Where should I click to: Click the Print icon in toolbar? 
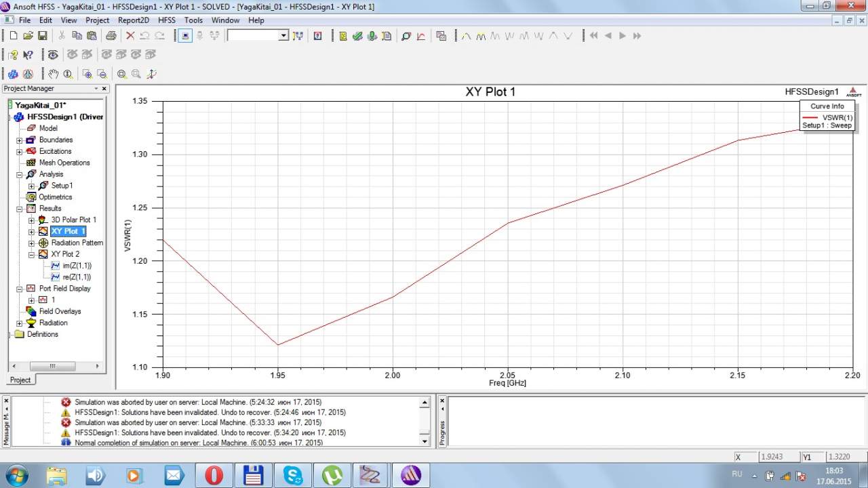point(111,36)
